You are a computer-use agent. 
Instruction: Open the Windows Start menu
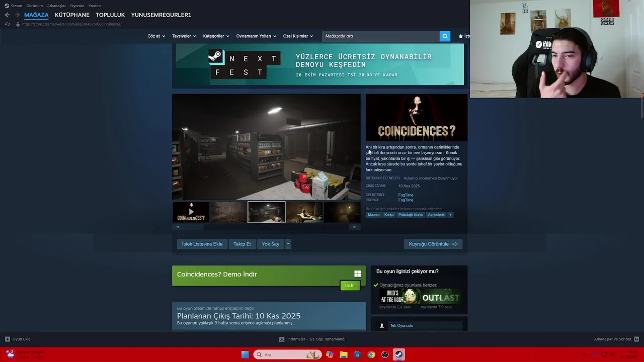pyautogui.click(x=245, y=354)
